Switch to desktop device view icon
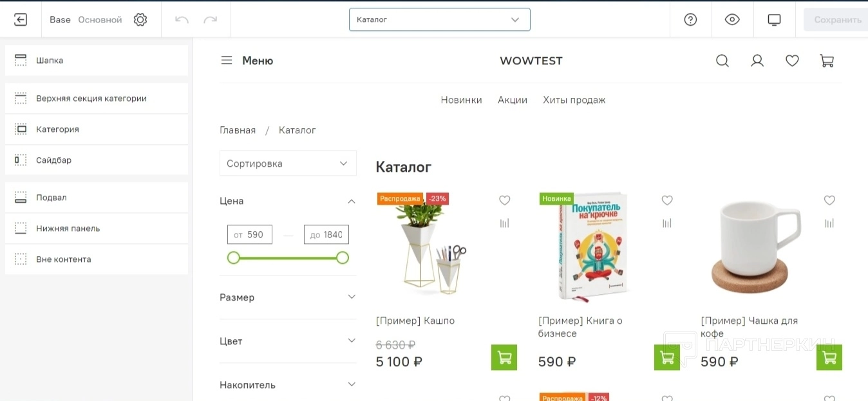The image size is (868, 401). pyautogui.click(x=774, y=19)
